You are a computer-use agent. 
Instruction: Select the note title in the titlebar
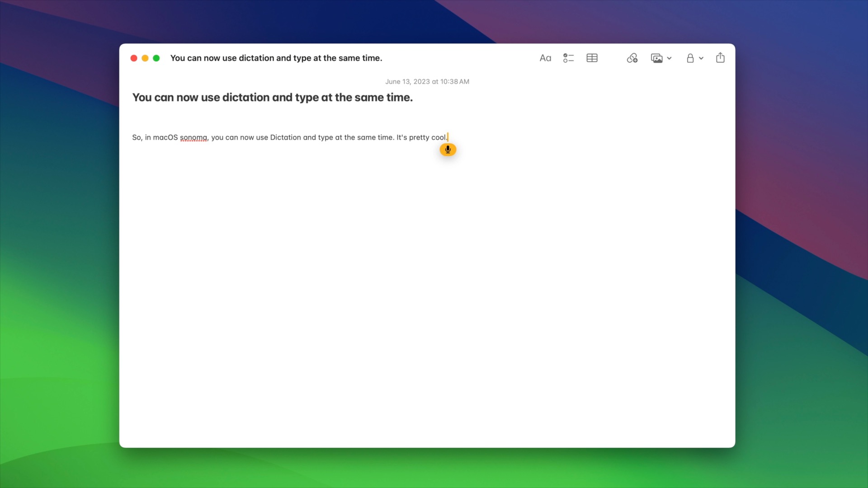(x=276, y=58)
